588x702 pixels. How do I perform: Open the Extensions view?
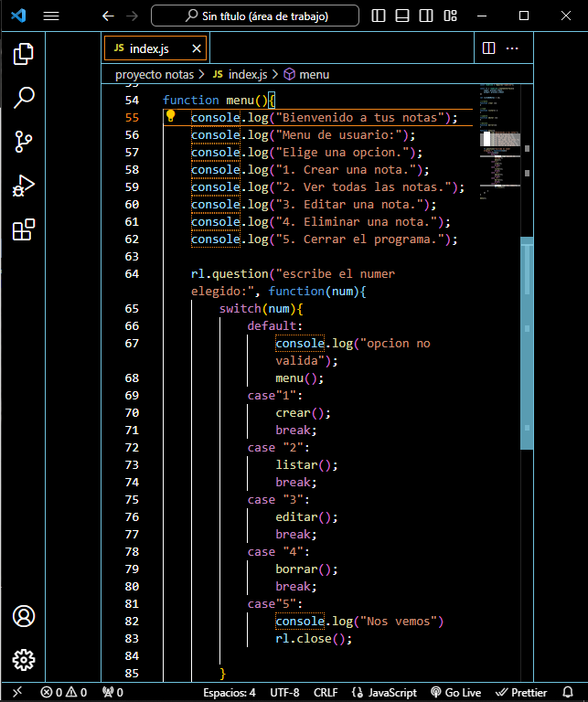(23, 229)
